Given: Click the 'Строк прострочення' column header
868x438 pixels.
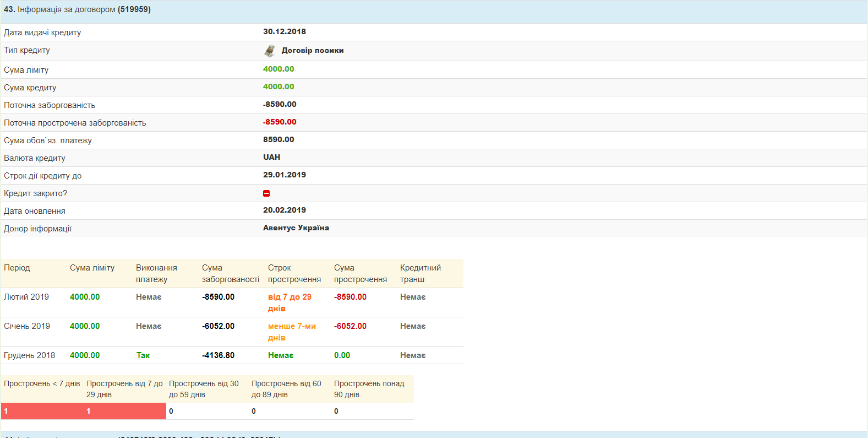Looking at the screenshot, I should tap(294, 274).
